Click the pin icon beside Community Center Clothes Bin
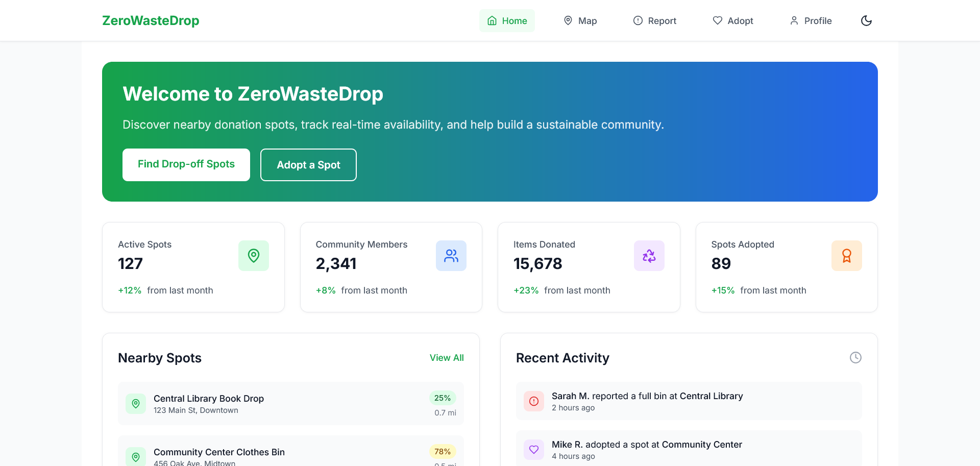The image size is (980, 466). click(136, 457)
